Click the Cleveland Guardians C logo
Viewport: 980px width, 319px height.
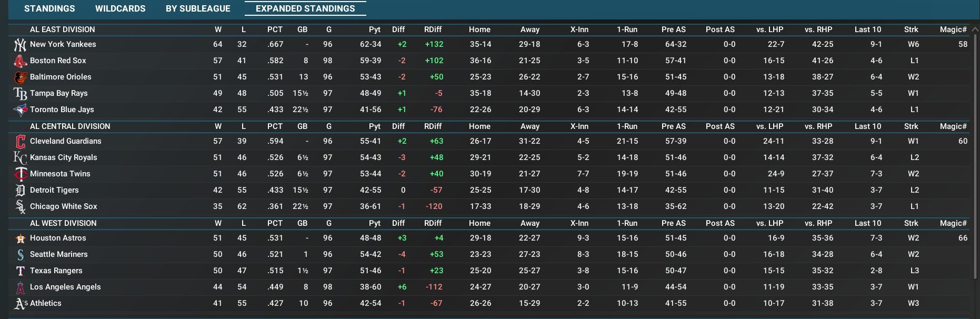pos(20,142)
